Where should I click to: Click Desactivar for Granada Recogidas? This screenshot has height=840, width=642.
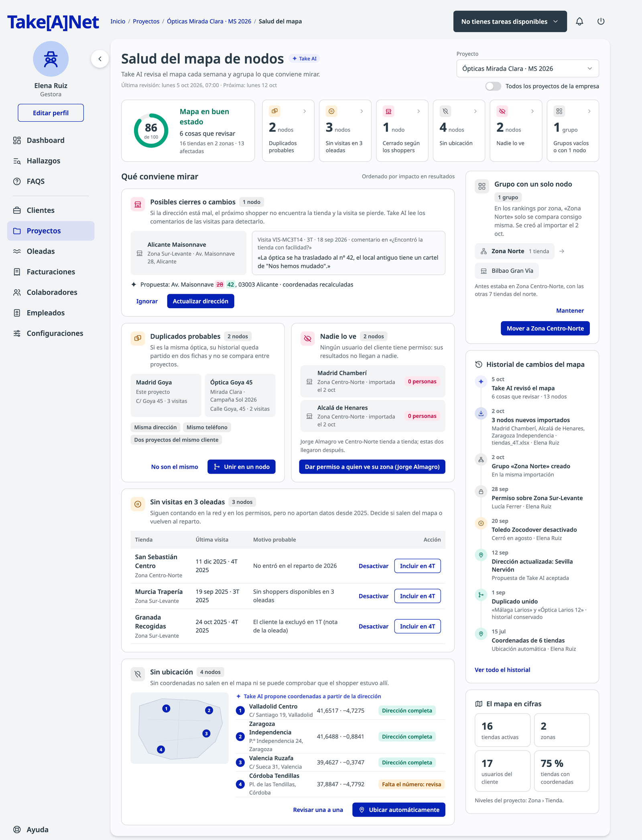(374, 626)
